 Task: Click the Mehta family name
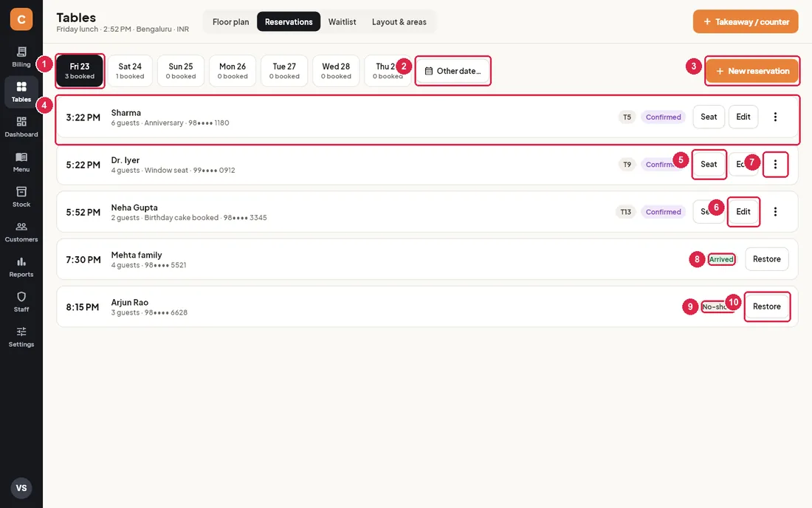(137, 255)
